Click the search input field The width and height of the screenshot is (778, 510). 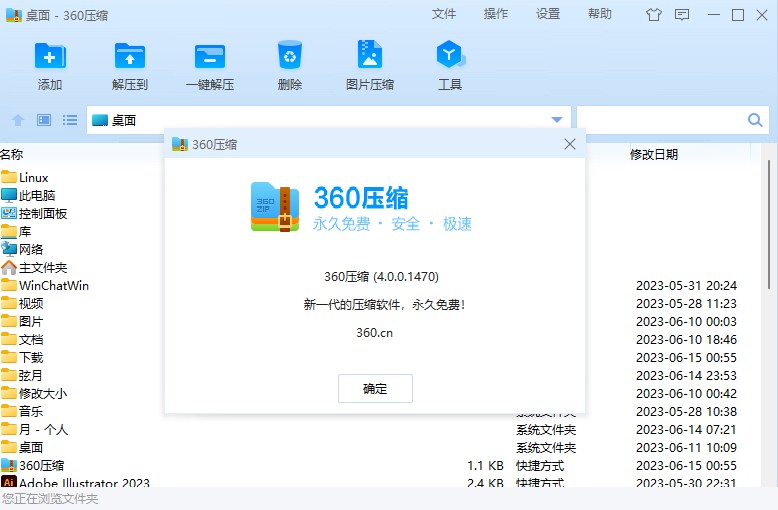click(662, 120)
